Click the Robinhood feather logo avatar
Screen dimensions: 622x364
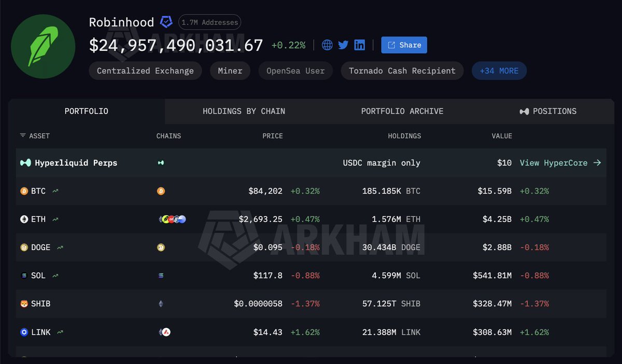coord(43,47)
